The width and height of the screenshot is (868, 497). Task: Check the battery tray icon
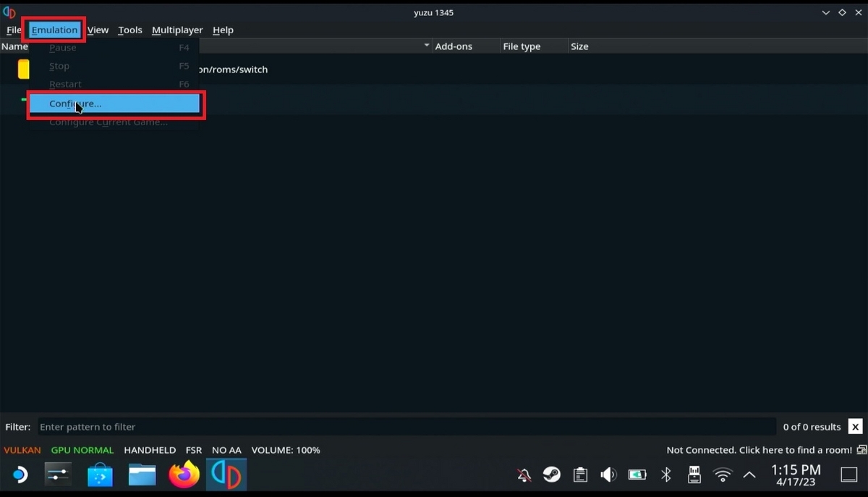point(637,475)
